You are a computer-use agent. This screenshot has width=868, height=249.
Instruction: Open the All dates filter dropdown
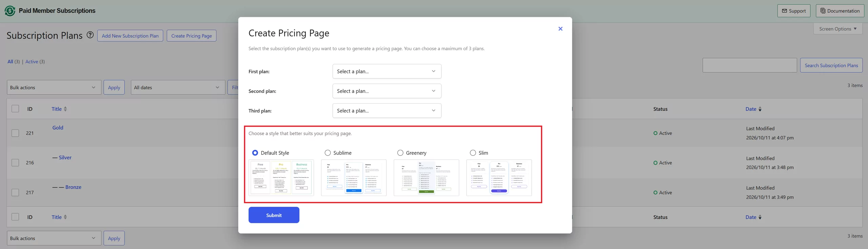point(178,87)
